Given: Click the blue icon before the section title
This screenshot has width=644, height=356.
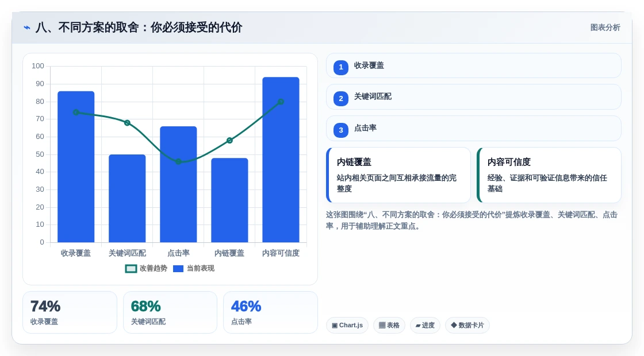Looking at the screenshot, I should pyautogui.click(x=27, y=28).
